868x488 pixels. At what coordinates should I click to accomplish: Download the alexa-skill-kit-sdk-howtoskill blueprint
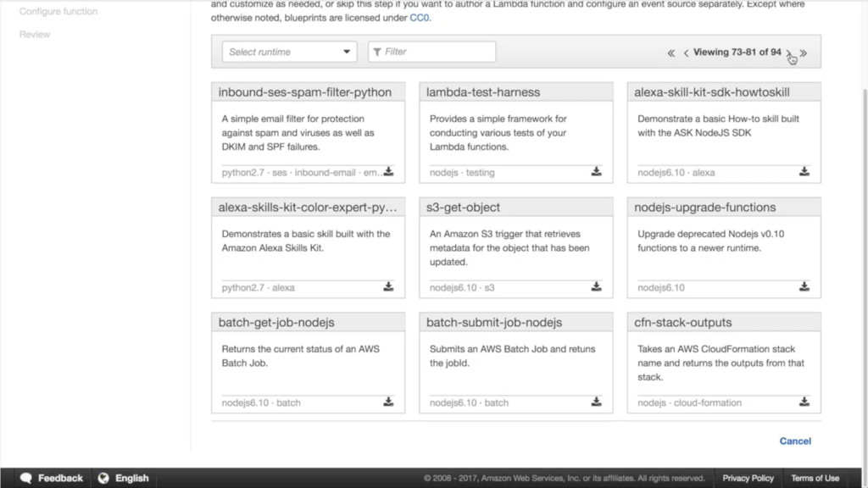(804, 171)
